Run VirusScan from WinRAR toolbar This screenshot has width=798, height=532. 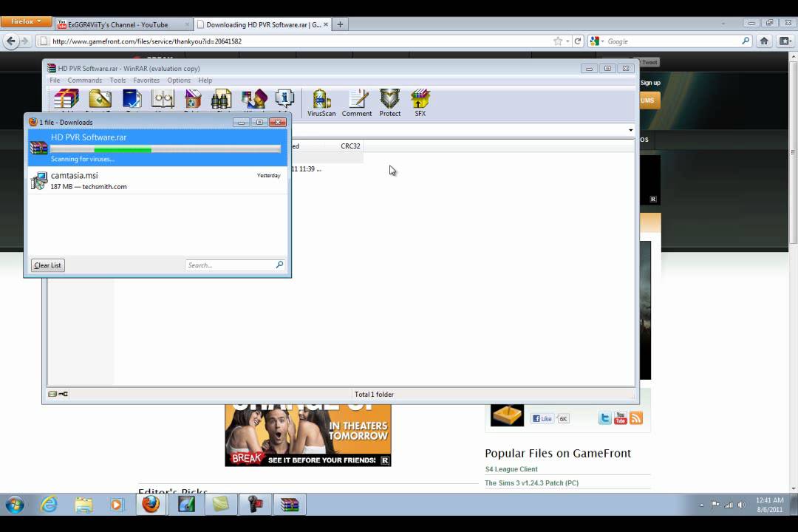click(321, 103)
